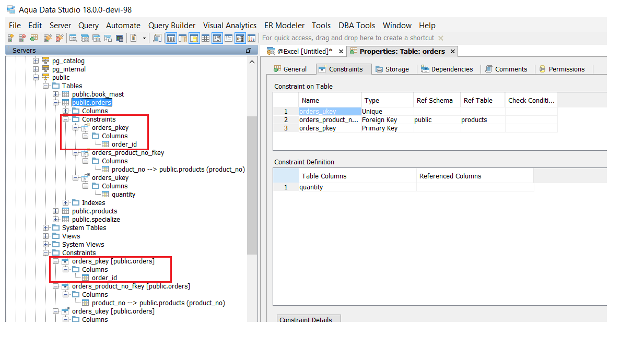Select orders_product_no_fkey [public.orders] in tree
The image size is (644, 361).
pos(131,286)
